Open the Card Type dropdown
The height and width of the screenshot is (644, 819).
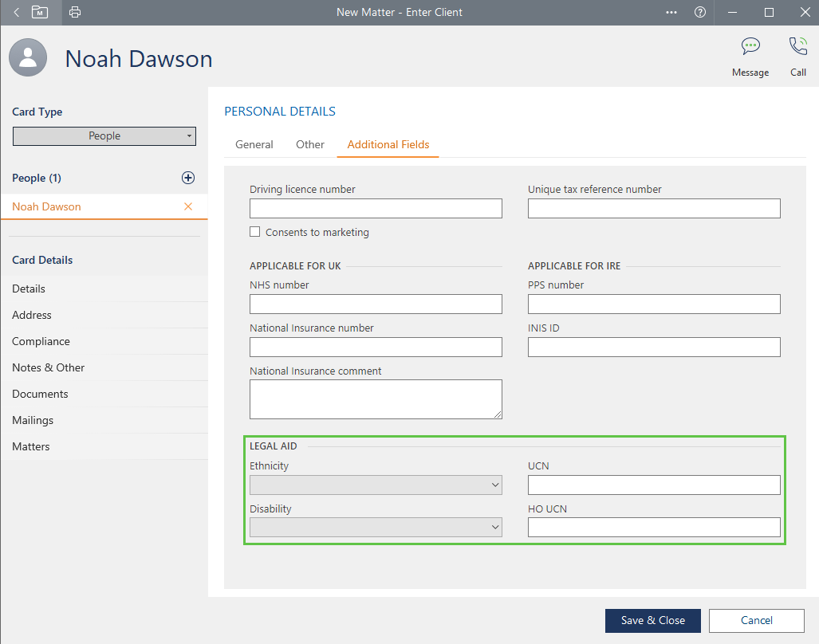104,136
